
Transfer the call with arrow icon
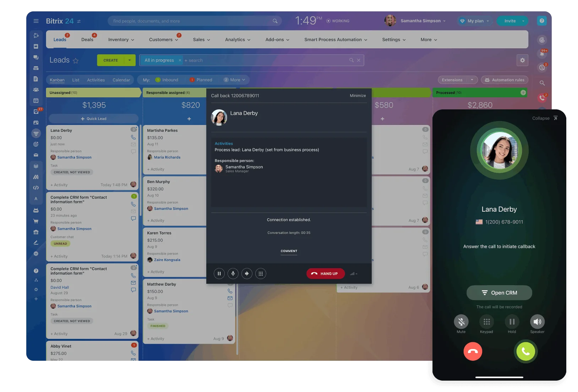pos(247,274)
